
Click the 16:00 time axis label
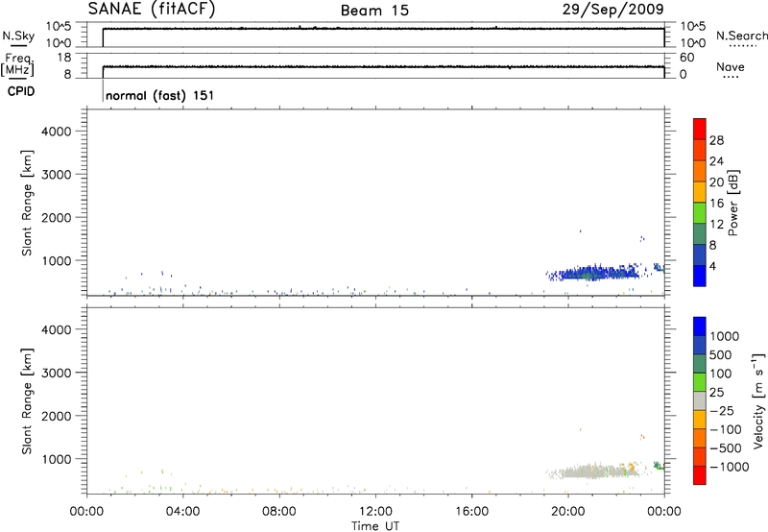pos(471,512)
